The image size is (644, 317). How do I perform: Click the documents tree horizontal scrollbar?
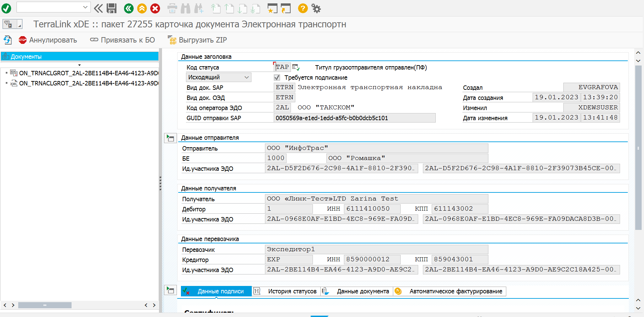coord(45,305)
